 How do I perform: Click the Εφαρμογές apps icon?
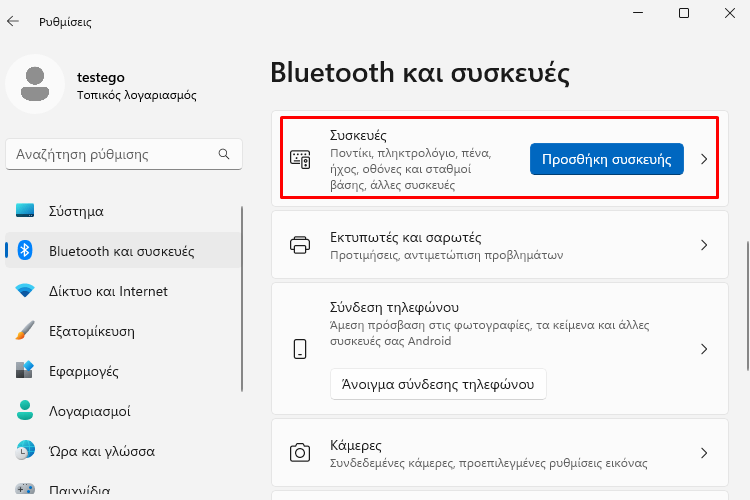click(25, 370)
